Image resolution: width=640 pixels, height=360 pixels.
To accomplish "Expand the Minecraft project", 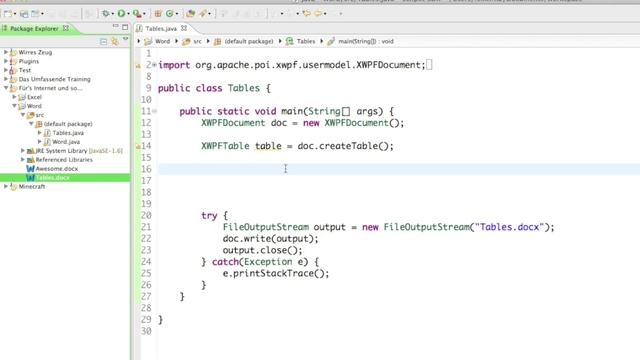I will pyautogui.click(x=6, y=187).
